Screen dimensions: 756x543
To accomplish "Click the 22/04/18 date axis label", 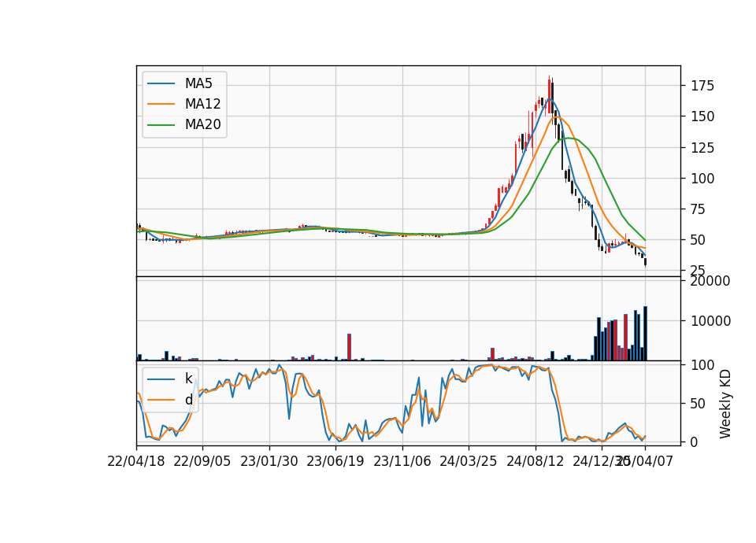I will (136, 461).
